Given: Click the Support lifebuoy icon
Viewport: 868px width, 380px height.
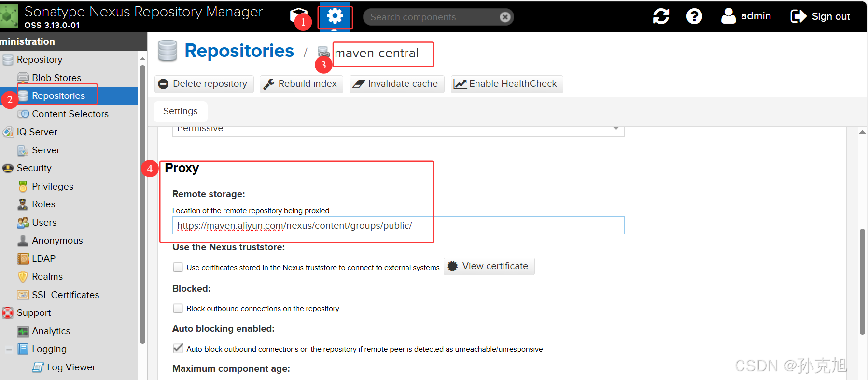Looking at the screenshot, I should 8,313.
